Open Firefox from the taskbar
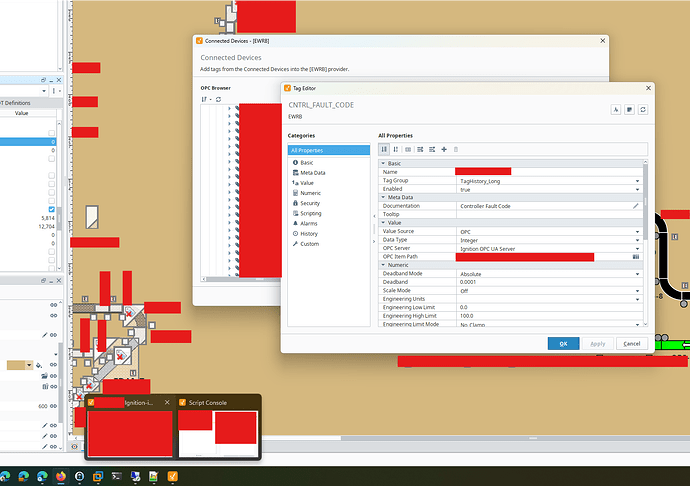The width and height of the screenshot is (690, 486). [61, 476]
